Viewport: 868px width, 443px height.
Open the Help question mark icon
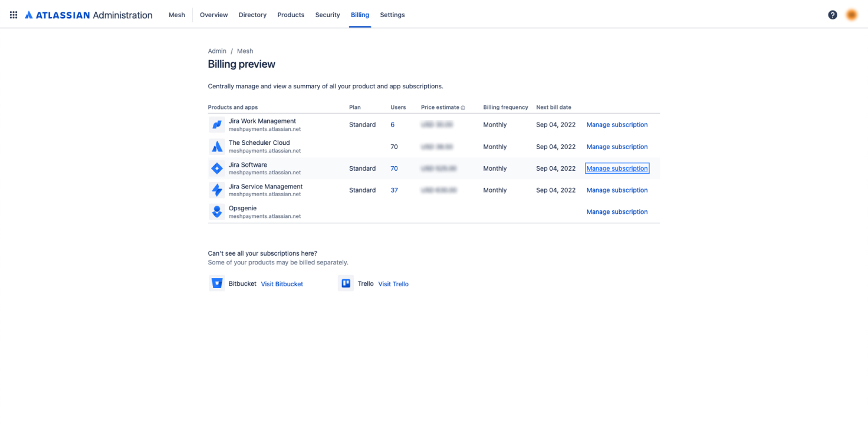click(x=833, y=15)
